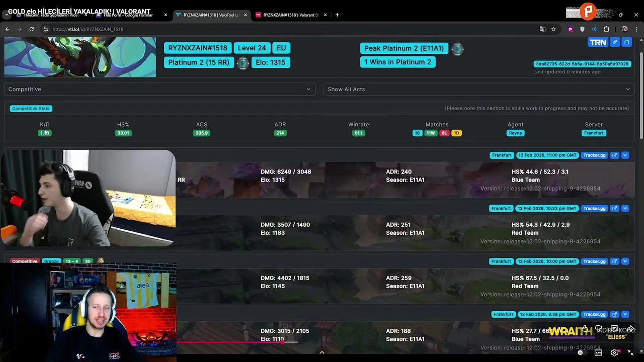Image resolution: width=644 pixels, height=362 pixels.
Task: Click the page vertical scrollbar
Action: pyautogui.click(x=641, y=96)
